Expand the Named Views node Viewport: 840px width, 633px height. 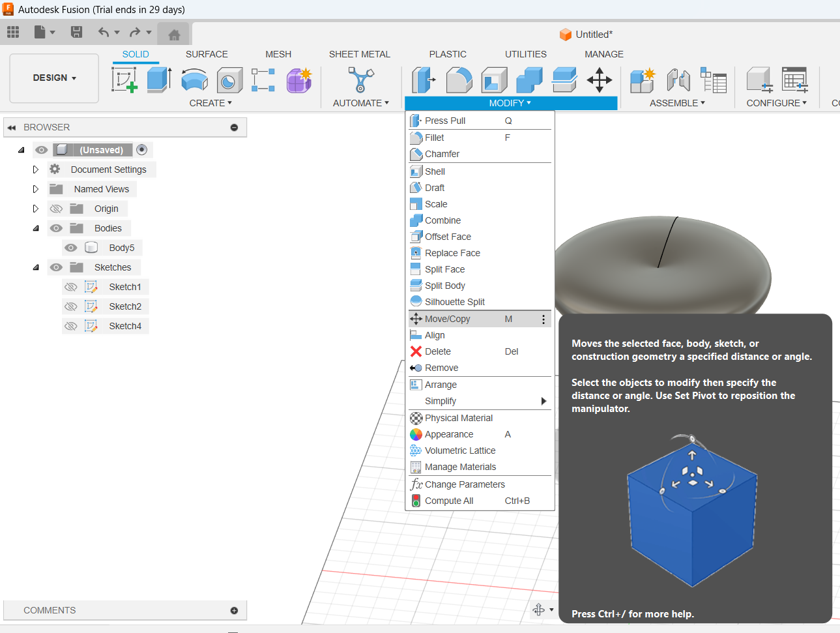(36, 189)
